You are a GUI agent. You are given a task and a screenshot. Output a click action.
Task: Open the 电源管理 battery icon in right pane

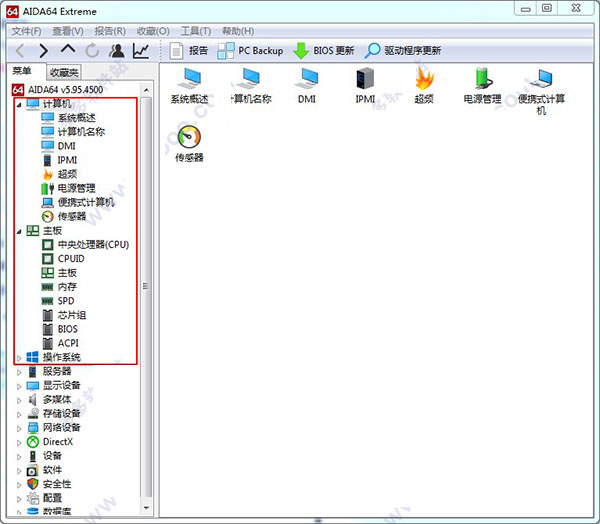tap(482, 86)
